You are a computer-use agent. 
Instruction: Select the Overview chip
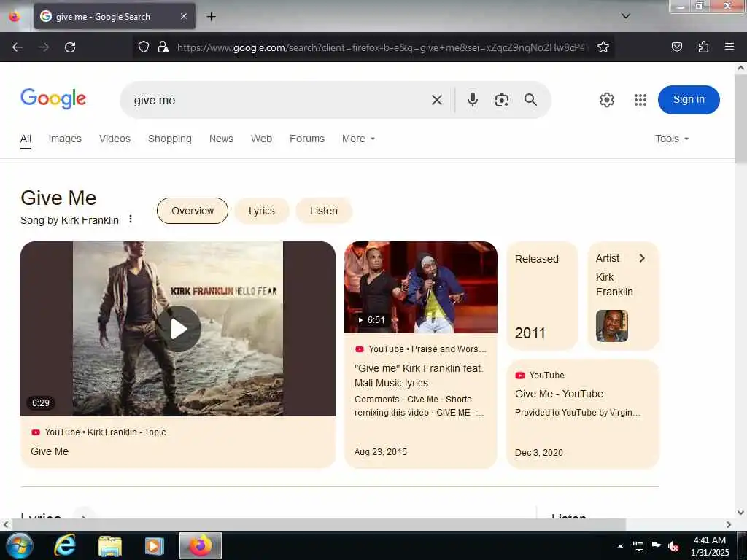point(193,211)
